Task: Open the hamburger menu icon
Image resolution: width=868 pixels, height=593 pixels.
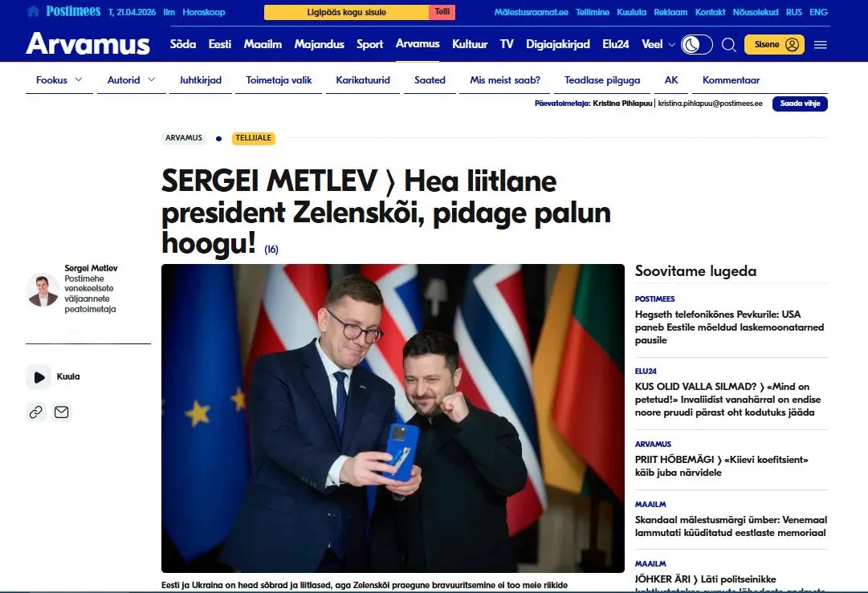Action: (x=821, y=45)
